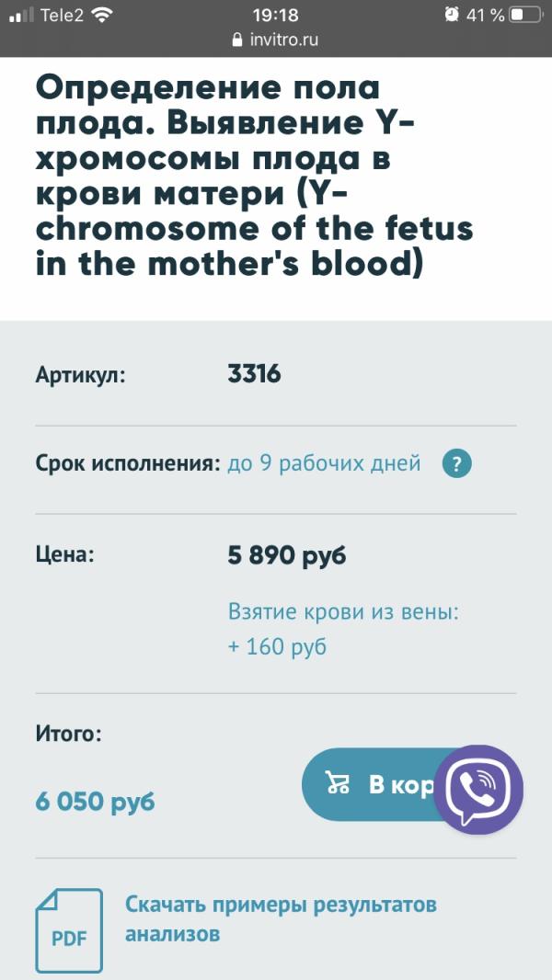Tap "Взятие крови из вены" text
The image size is (552, 980).
click(342, 612)
